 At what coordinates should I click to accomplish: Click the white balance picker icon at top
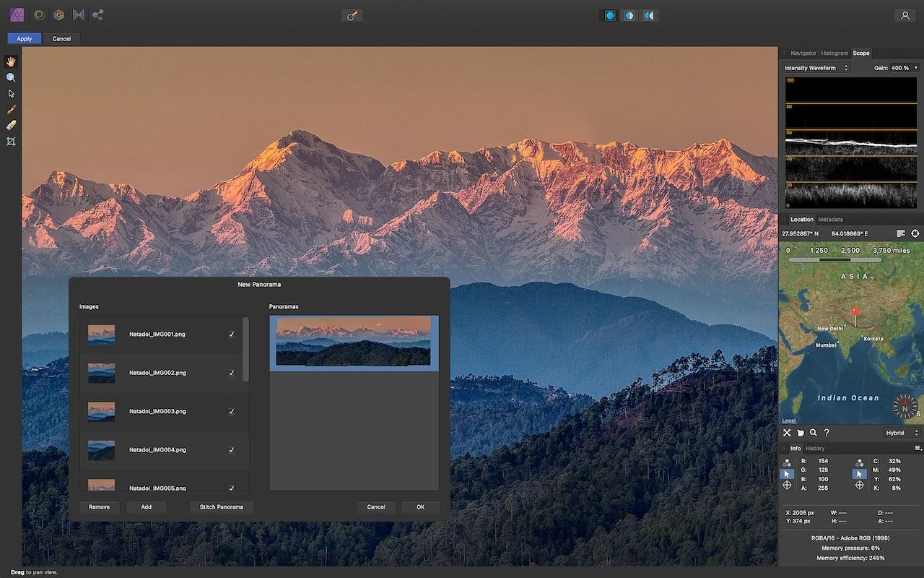352,14
